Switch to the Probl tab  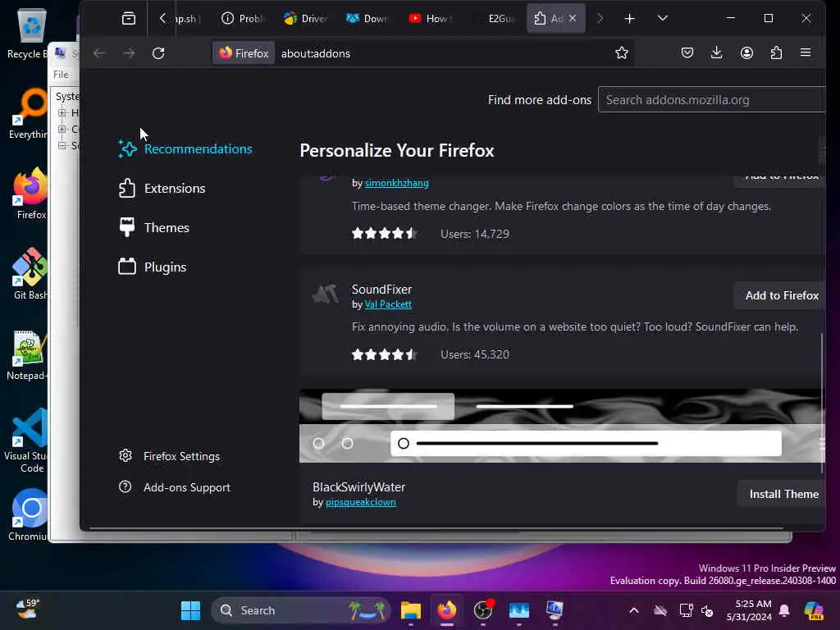point(244,19)
